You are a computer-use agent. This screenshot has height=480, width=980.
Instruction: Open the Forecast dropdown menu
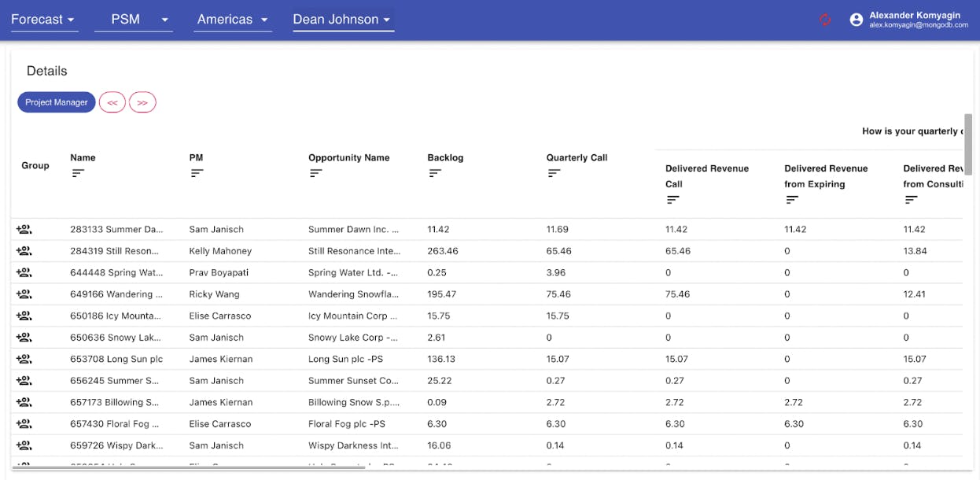tap(43, 20)
